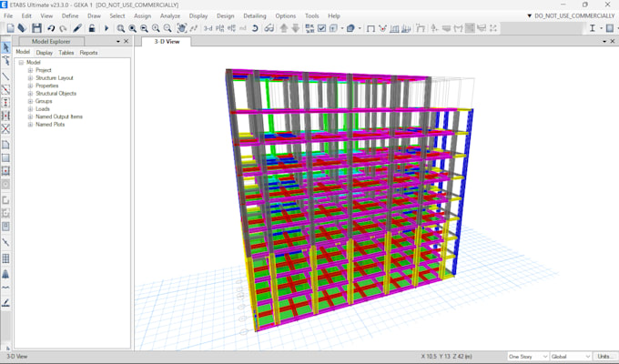The image size is (619, 364).
Task: Open the Analyze menu
Action: pyautogui.click(x=170, y=15)
